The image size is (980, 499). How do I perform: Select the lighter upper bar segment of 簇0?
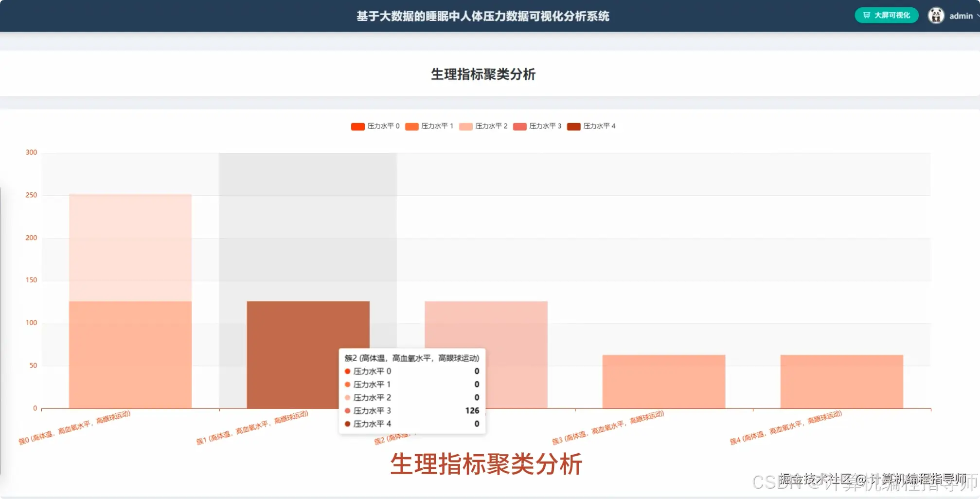pos(130,247)
